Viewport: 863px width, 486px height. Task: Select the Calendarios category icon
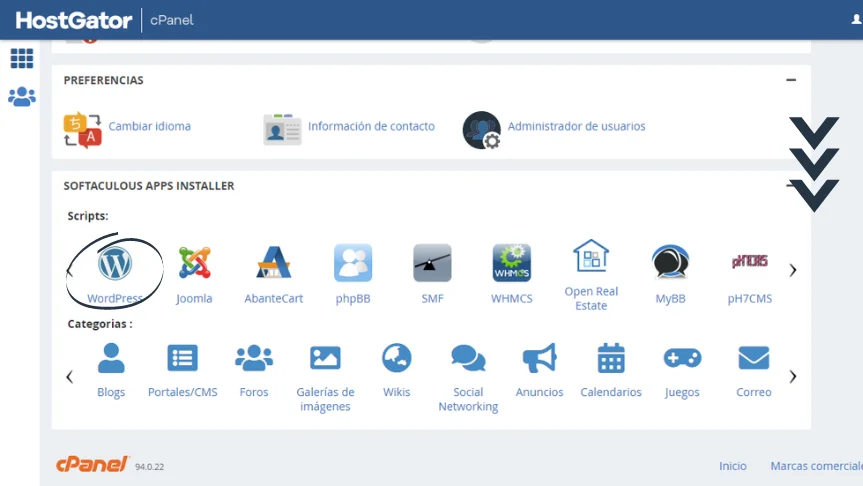click(x=611, y=358)
